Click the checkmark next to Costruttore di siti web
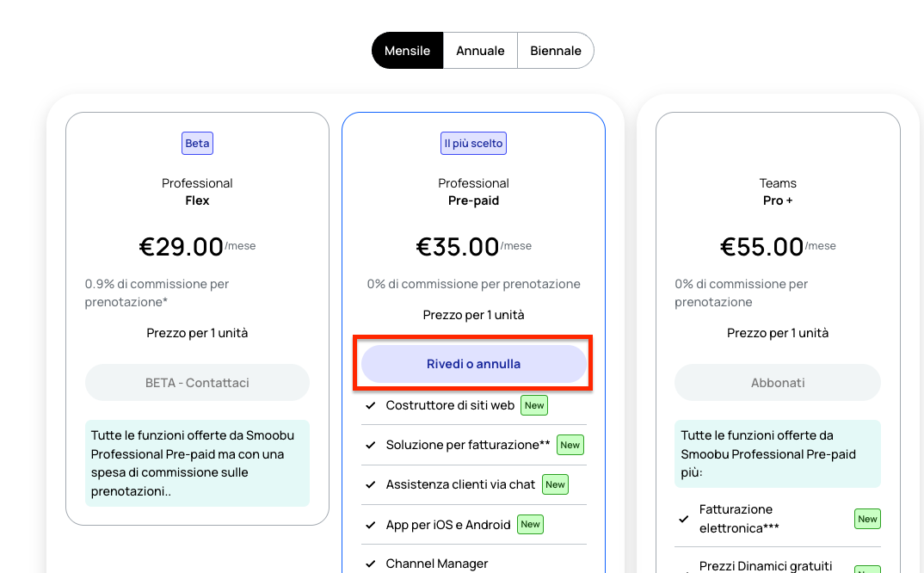Image resolution: width=924 pixels, height=573 pixels. (371, 405)
